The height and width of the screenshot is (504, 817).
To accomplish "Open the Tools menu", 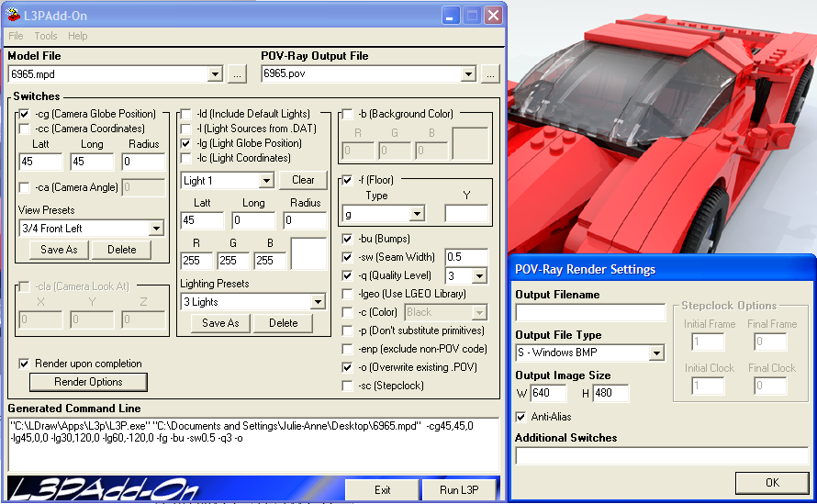I will (46, 36).
